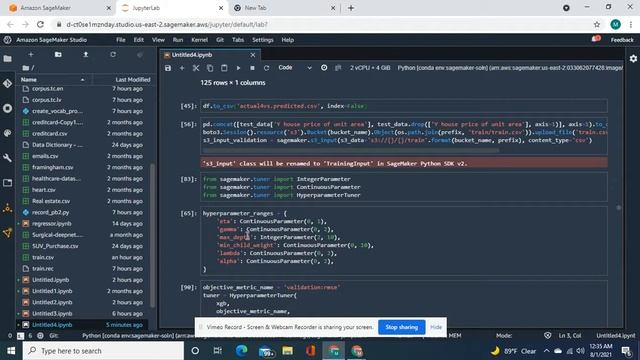Open the notifications bell icon
The height and width of the screenshot is (360, 640).
596,40
